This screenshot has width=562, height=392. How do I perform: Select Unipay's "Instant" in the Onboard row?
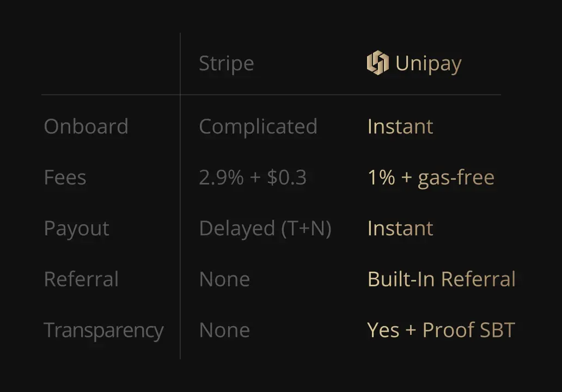(x=400, y=127)
